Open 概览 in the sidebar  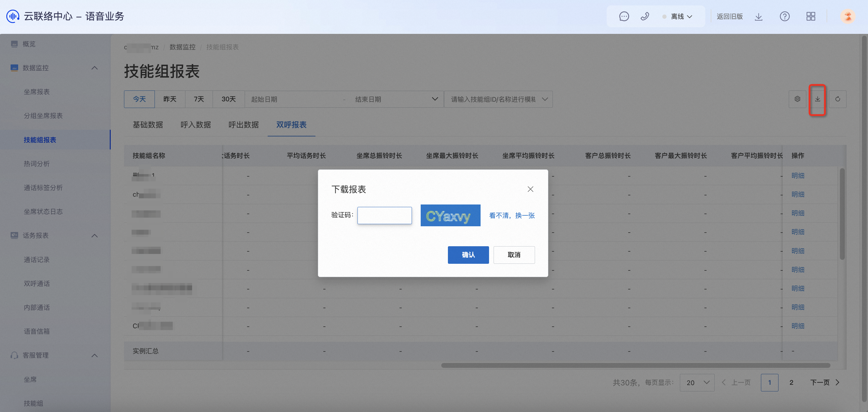[x=29, y=44]
